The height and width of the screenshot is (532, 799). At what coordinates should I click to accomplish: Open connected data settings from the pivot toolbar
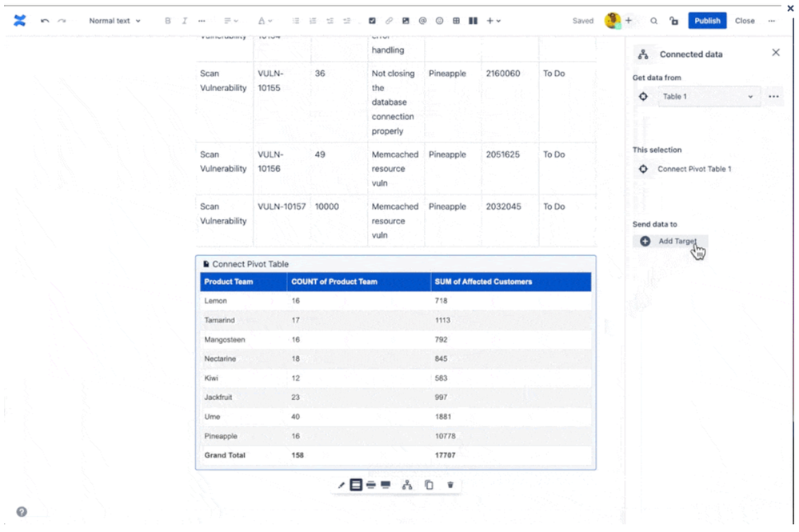pyautogui.click(x=405, y=484)
